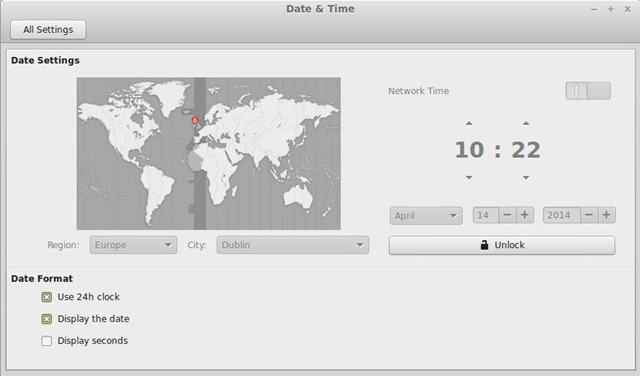This screenshot has width=640, height=376.
Task: Uncheck the Display the date checkbox
Action: tap(47, 319)
